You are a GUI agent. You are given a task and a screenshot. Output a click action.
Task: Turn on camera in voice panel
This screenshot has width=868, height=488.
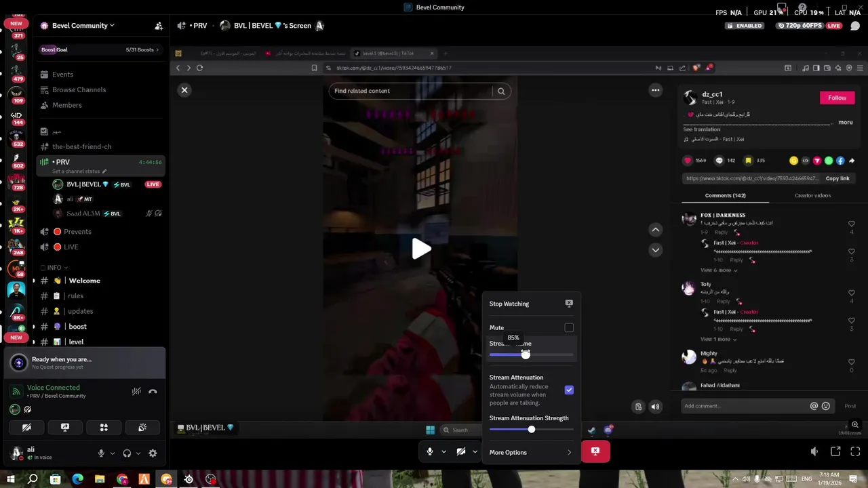(26, 428)
